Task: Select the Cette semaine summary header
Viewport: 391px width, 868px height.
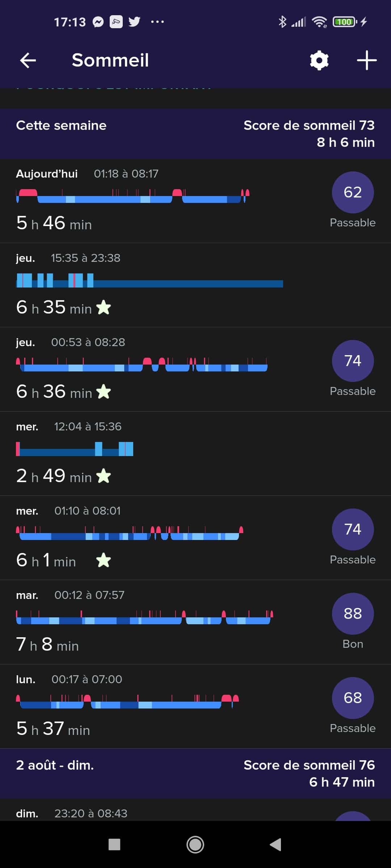Action: pyautogui.click(x=195, y=134)
